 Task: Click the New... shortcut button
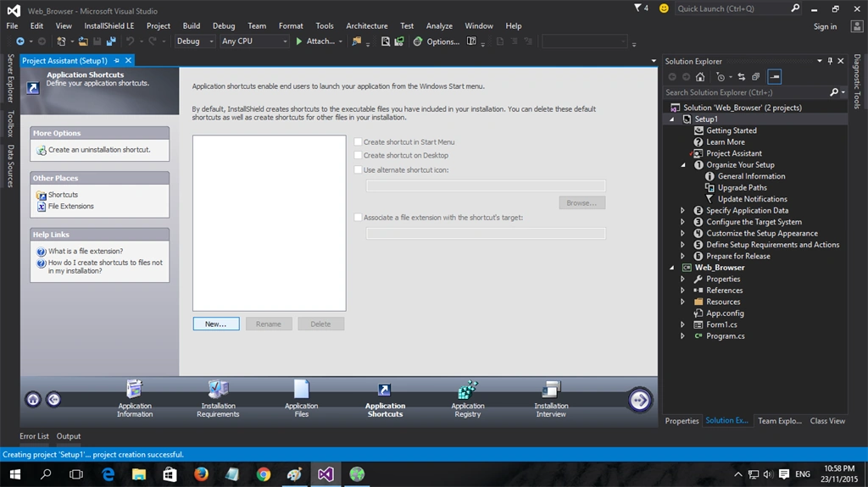pos(216,324)
